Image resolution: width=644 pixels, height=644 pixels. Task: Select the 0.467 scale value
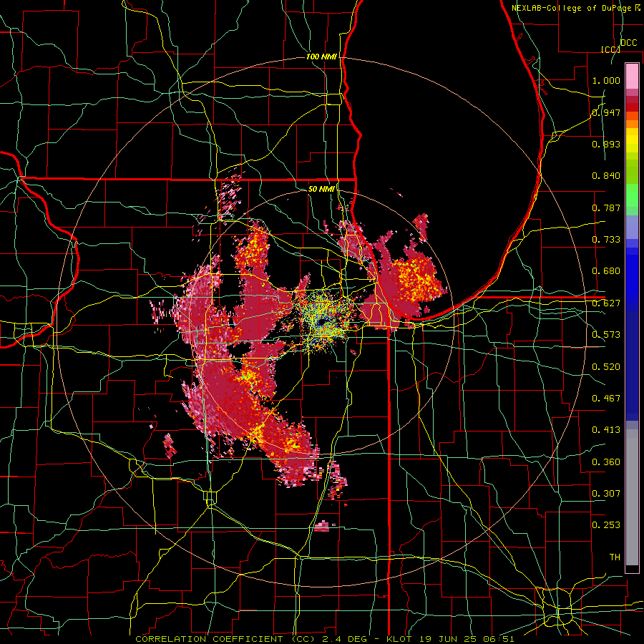pos(606,399)
